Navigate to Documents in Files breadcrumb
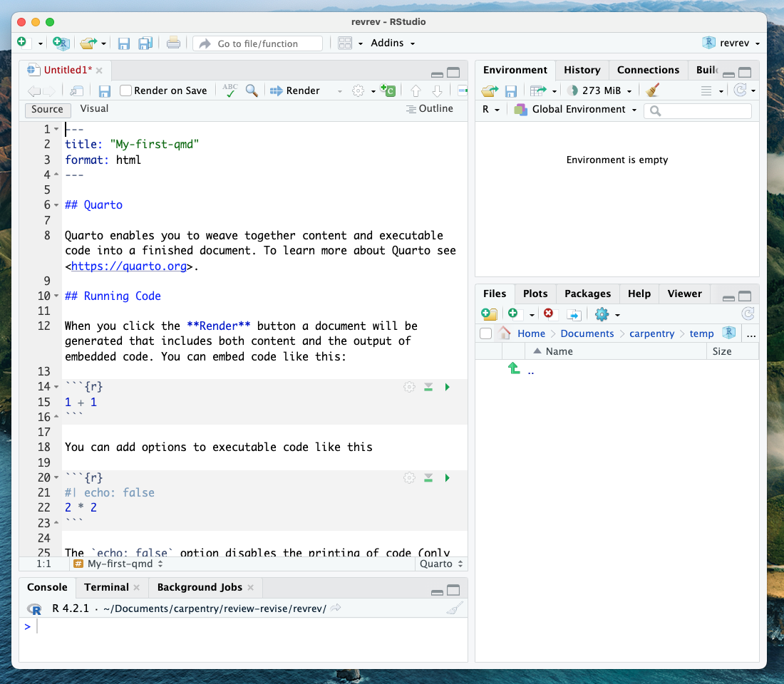The height and width of the screenshot is (684, 784). tap(587, 333)
